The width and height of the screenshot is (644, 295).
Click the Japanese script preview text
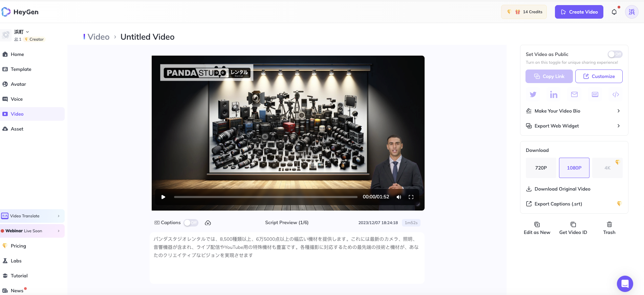(x=286, y=247)
